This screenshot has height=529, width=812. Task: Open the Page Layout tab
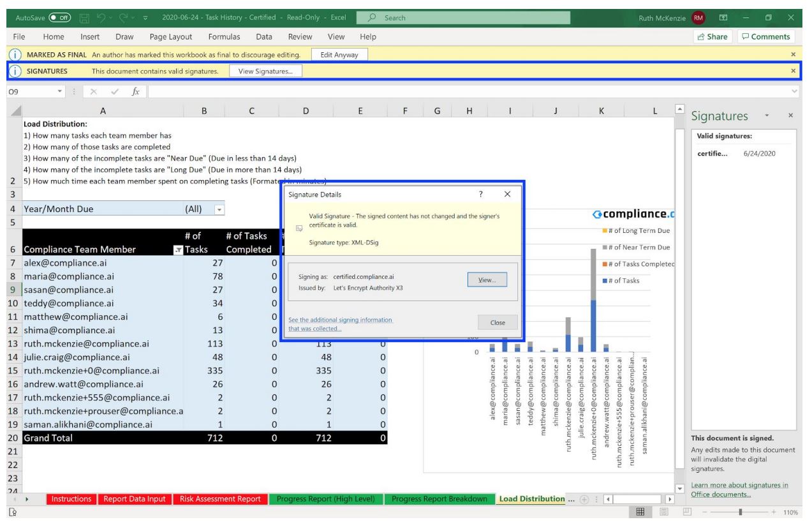171,37
